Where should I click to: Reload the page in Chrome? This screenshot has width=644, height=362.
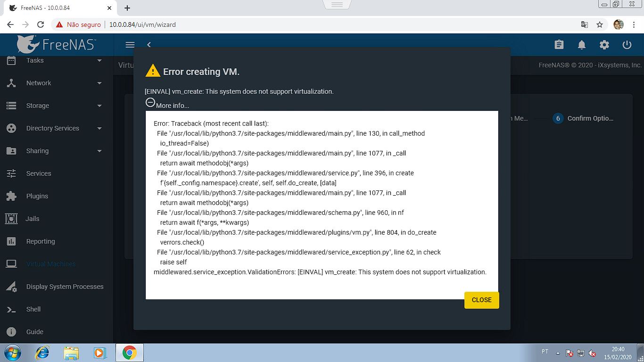pyautogui.click(x=41, y=25)
